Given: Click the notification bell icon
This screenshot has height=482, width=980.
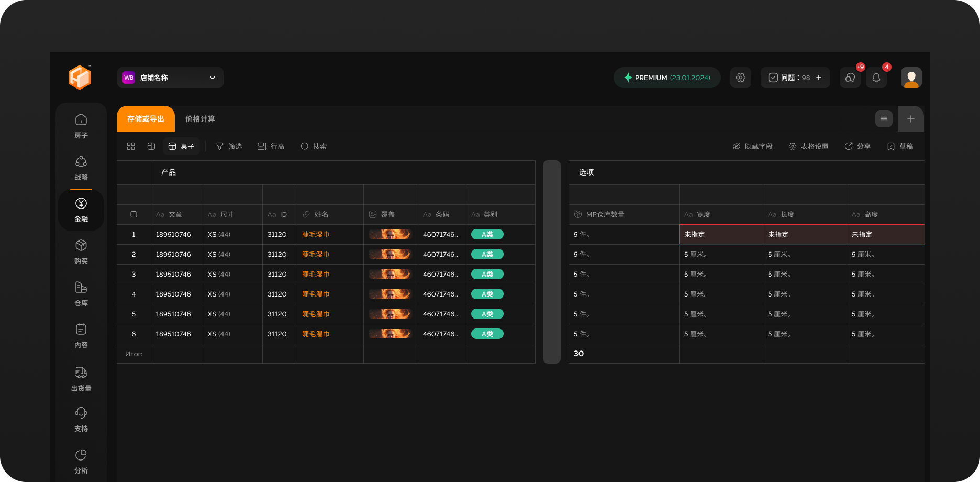Looking at the screenshot, I should [876, 78].
